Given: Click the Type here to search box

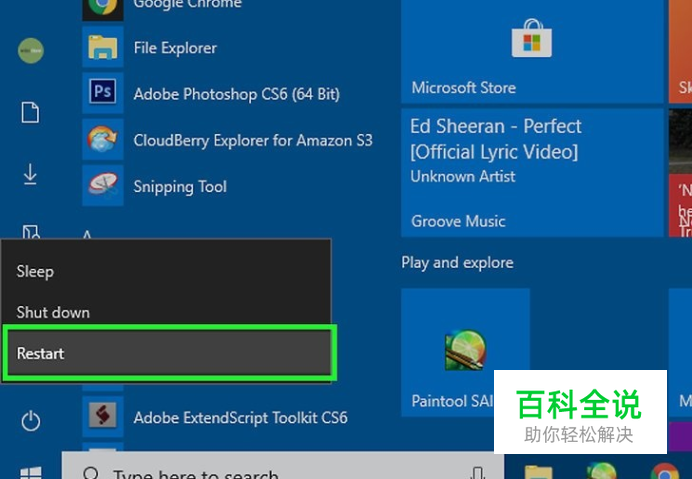Looking at the screenshot, I should 282,466.
